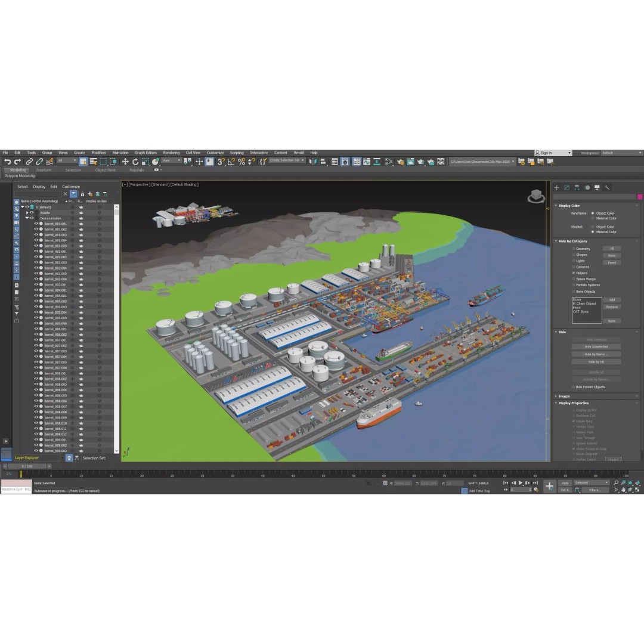Expand the Assets layer
Screen dimensions: 644x644
pyautogui.click(x=27, y=213)
